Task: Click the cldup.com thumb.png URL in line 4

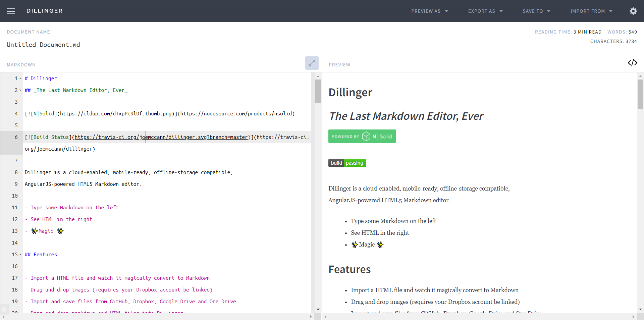Action: click(116, 114)
